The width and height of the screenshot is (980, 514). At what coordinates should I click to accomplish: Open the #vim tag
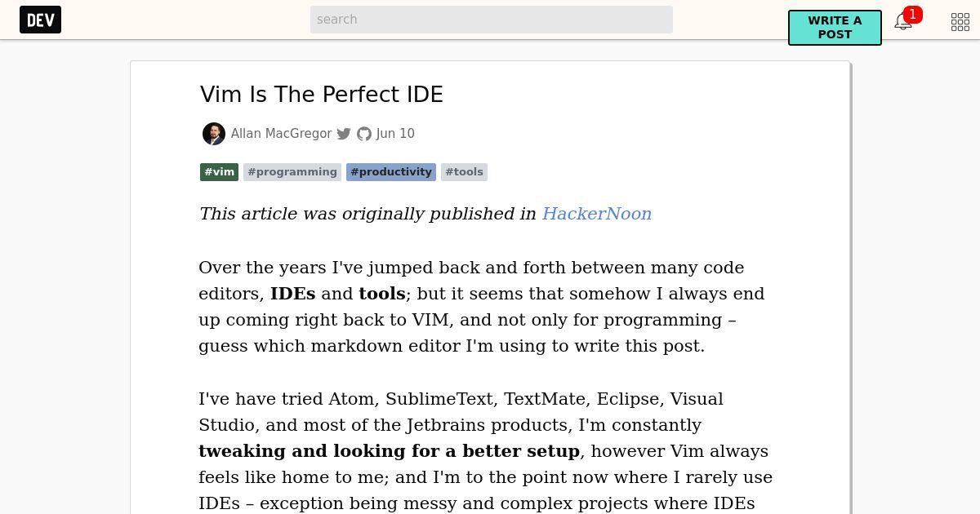pyautogui.click(x=219, y=172)
